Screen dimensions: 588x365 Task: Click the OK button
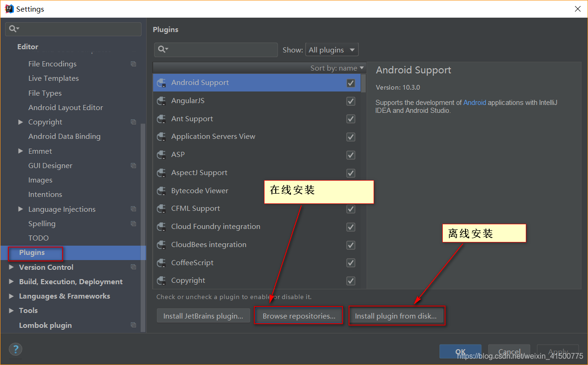(x=460, y=352)
